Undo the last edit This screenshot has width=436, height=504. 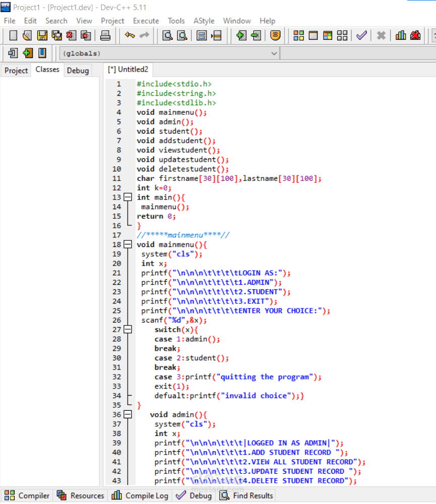click(130, 35)
